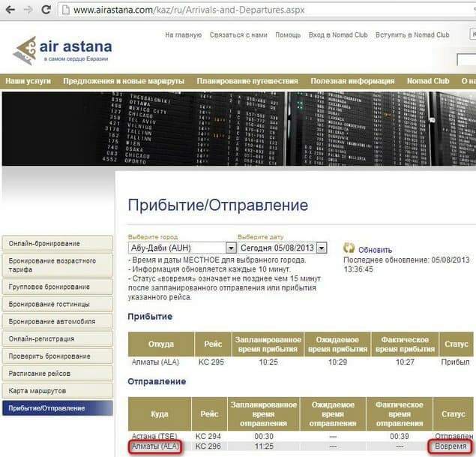Click arrival cell Алматы (ALA) for KC 295

click(x=155, y=362)
